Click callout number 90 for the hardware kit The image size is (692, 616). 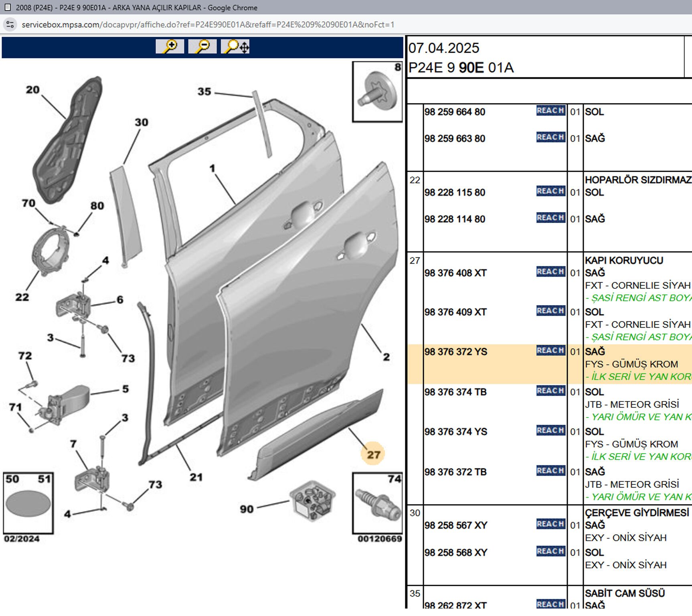pyautogui.click(x=247, y=509)
